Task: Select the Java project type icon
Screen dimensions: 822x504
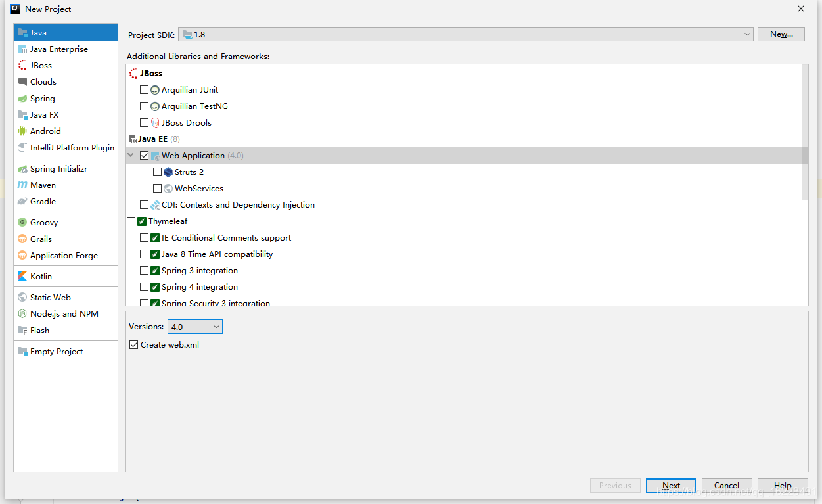Action: coord(22,32)
